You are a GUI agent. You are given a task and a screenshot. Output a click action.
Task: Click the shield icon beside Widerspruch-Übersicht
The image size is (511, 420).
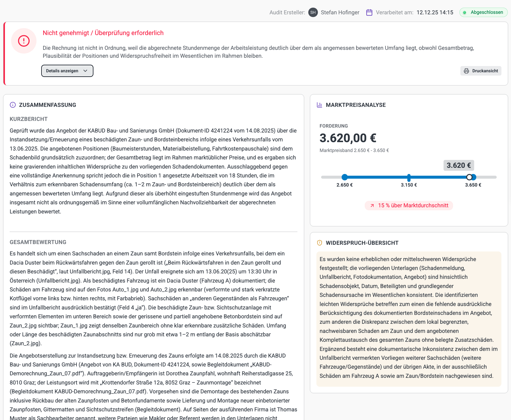click(319, 243)
